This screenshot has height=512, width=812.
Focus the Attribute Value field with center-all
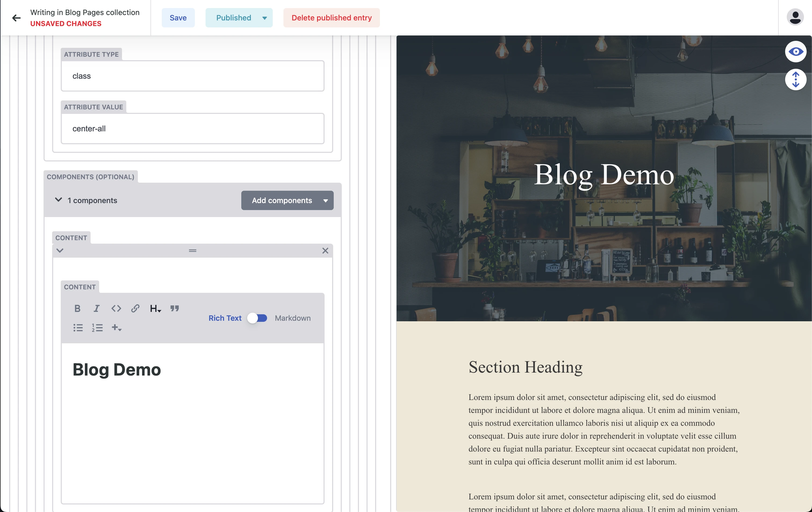[193, 129]
